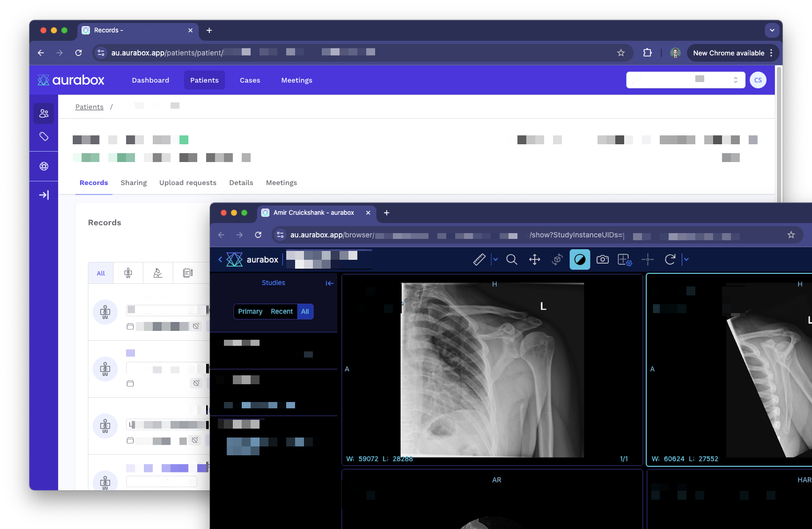The width and height of the screenshot is (812, 529).
Task: Open the rotate options dropdown arrow
Action: (686, 260)
